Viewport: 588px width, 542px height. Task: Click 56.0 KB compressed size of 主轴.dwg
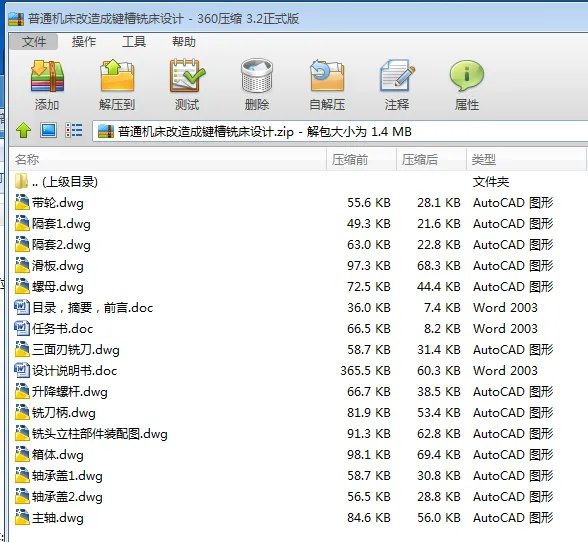click(439, 518)
